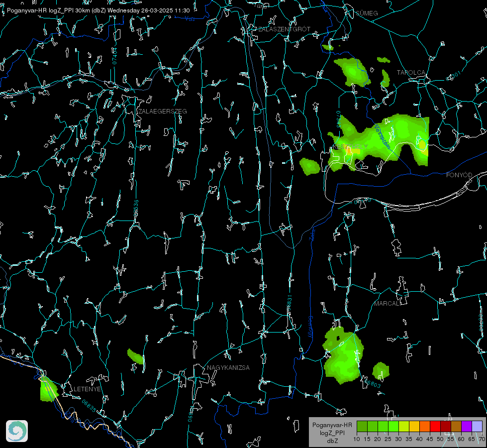Click the SÜMEG city label
This screenshot has width=487, height=448.
[367, 13]
